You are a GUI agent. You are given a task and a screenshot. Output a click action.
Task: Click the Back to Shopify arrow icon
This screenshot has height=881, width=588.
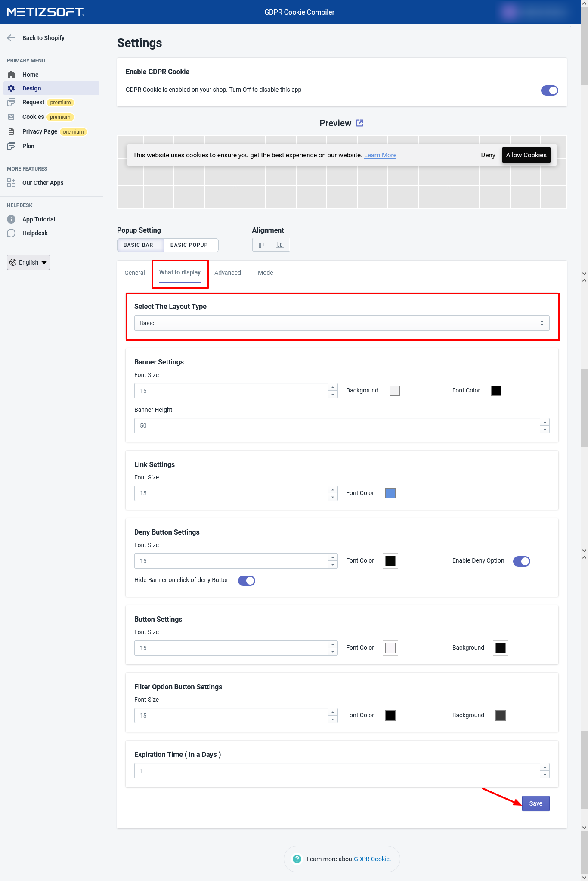pyautogui.click(x=11, y=38)
